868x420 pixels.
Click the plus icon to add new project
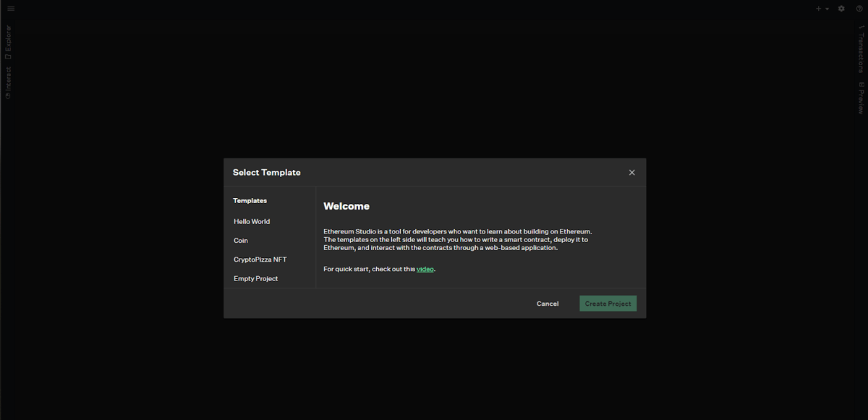[819, 9]
